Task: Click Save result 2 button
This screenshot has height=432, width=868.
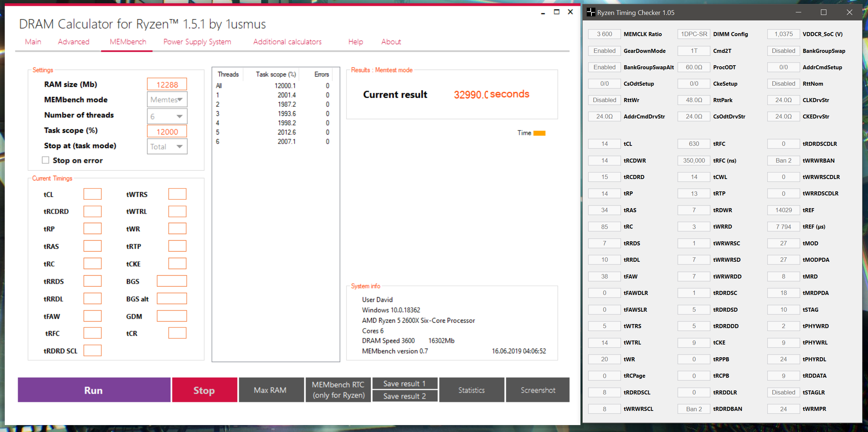Action: pos(404,396)
